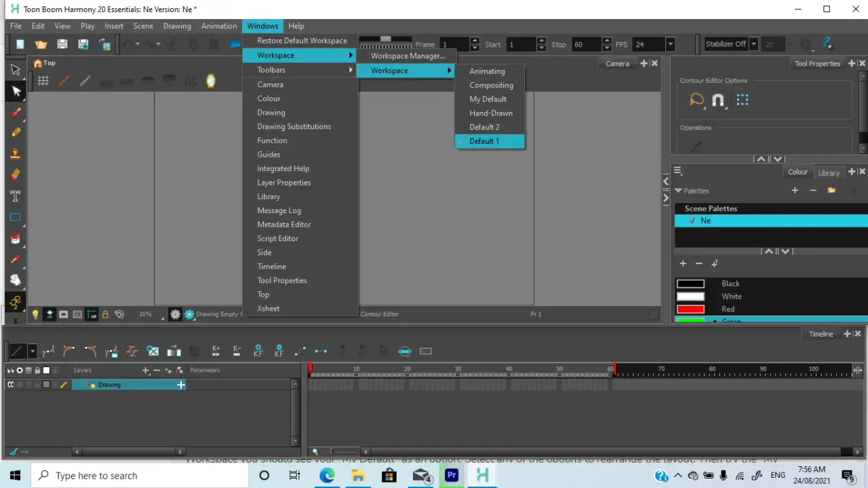
Task: Open the Colour view hamburger menu
Action: point(678,172)
